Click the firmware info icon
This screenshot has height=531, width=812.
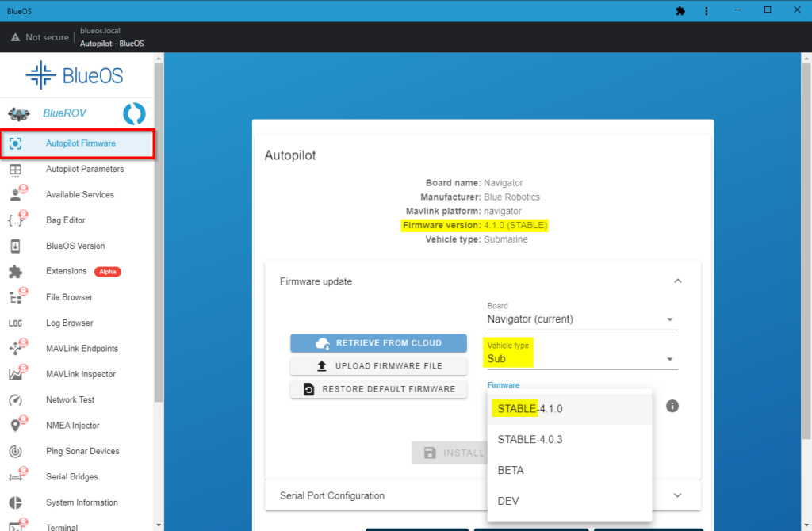pyautogui.click(x=672, y=406)
